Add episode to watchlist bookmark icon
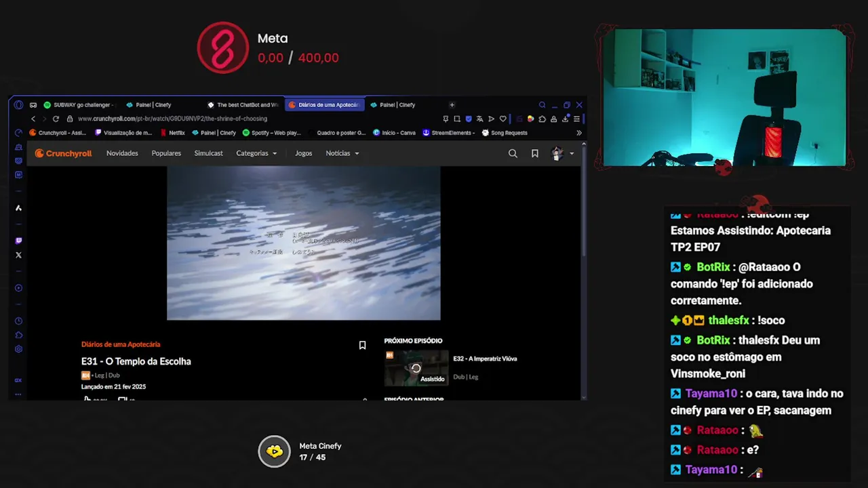Image resolution: width=868 pixels, height=488 pixels. click(362, 345)
